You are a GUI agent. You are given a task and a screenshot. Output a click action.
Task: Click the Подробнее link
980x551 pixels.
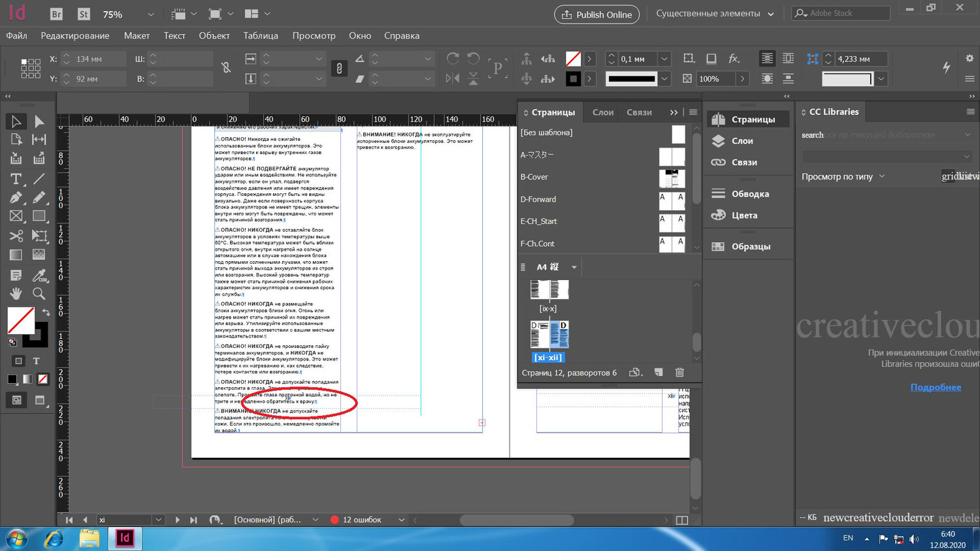(936, 387)
